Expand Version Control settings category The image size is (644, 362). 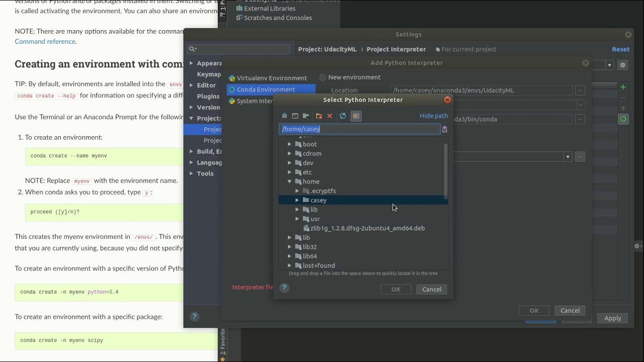[191, 107]
